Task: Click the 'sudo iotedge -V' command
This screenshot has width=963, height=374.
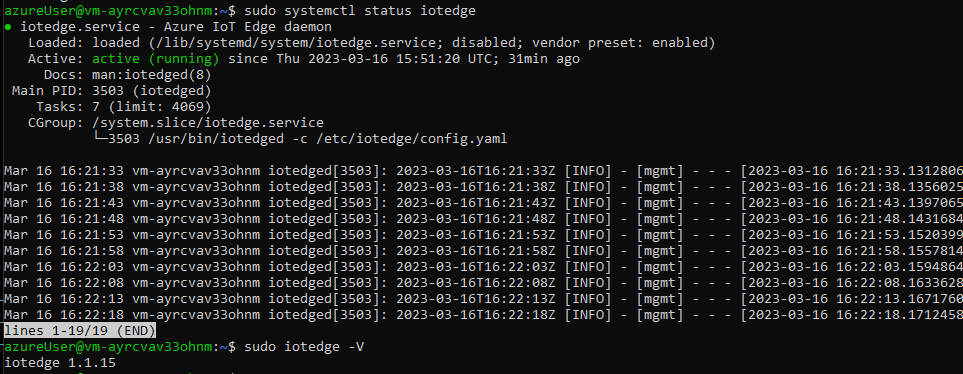Action: pyautogui.click(x=304, y=347)
